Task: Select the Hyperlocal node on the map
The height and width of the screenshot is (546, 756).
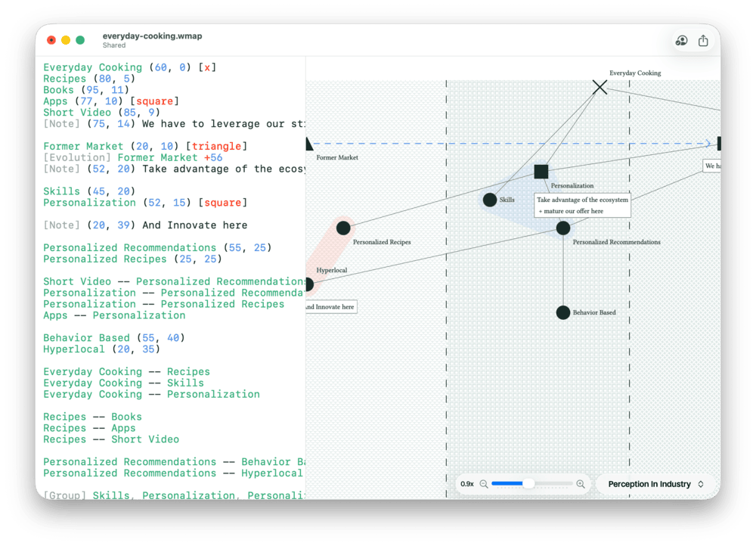Action: [309, 284]
